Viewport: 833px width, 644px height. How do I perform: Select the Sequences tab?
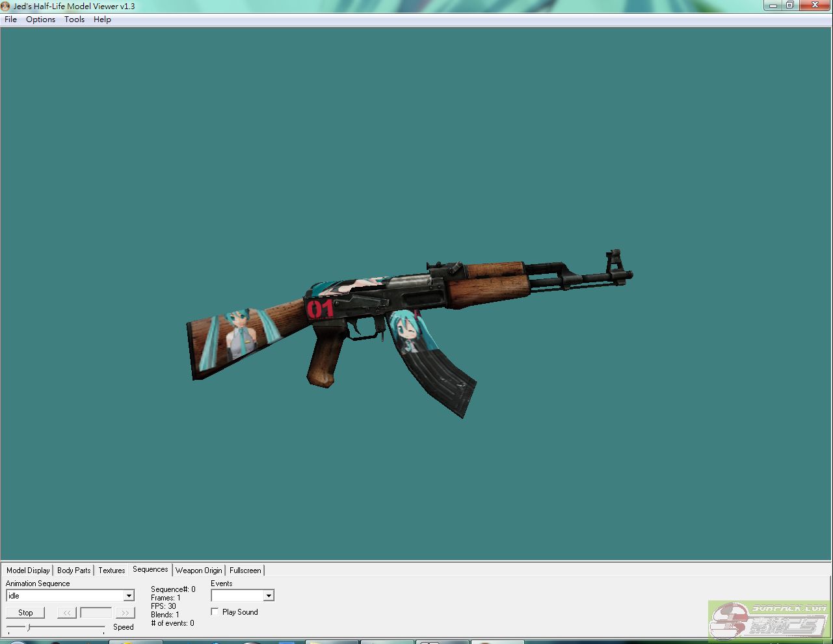pyautogui.click(x=150, y=570)
